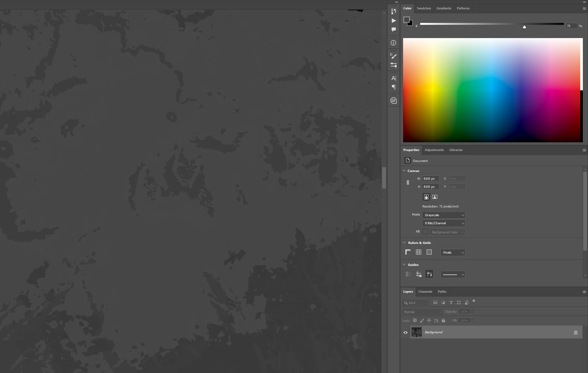This screenshot has height=373, width=588.
Task: Switch to the Libraries tab
Action: click(x=456, y=150)
